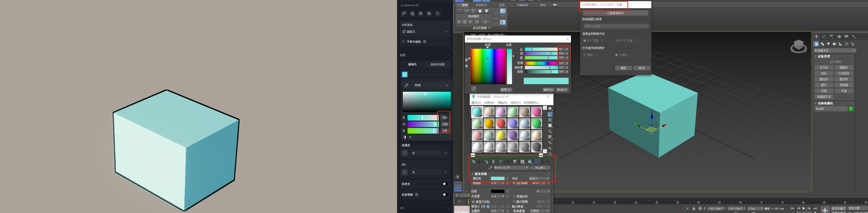Click 确定 in the D5 sync plugin dialog

(x=623, y=68)
